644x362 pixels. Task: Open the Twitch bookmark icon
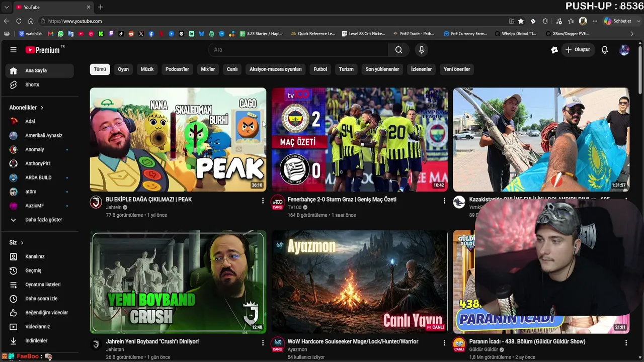tap(111, 34)
